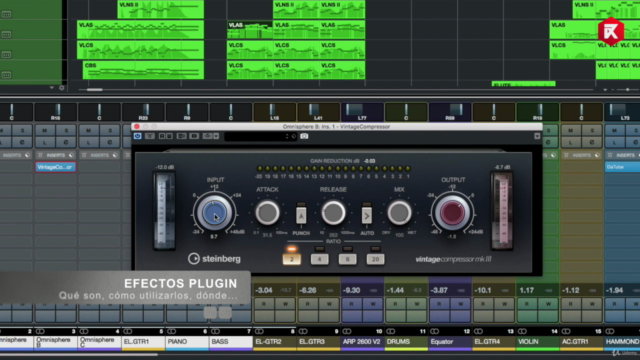Open the VintageCo...or insert slot

[x=56, y=167]
